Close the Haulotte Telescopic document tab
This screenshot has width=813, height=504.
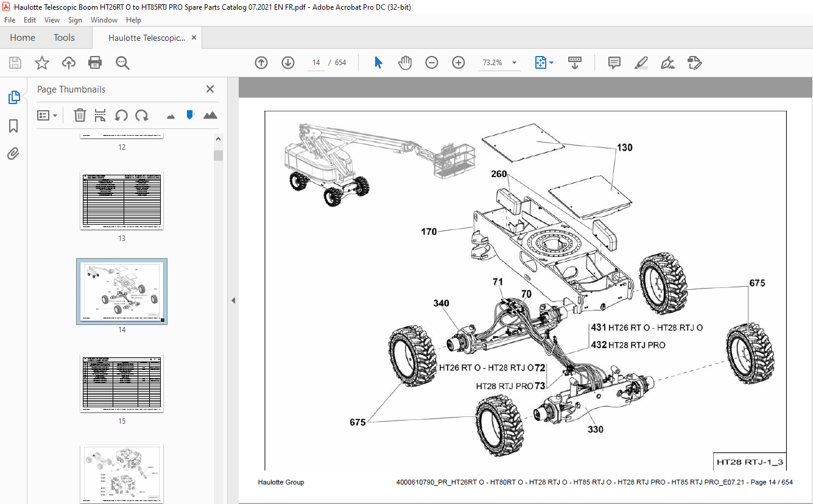pos(194,38)
